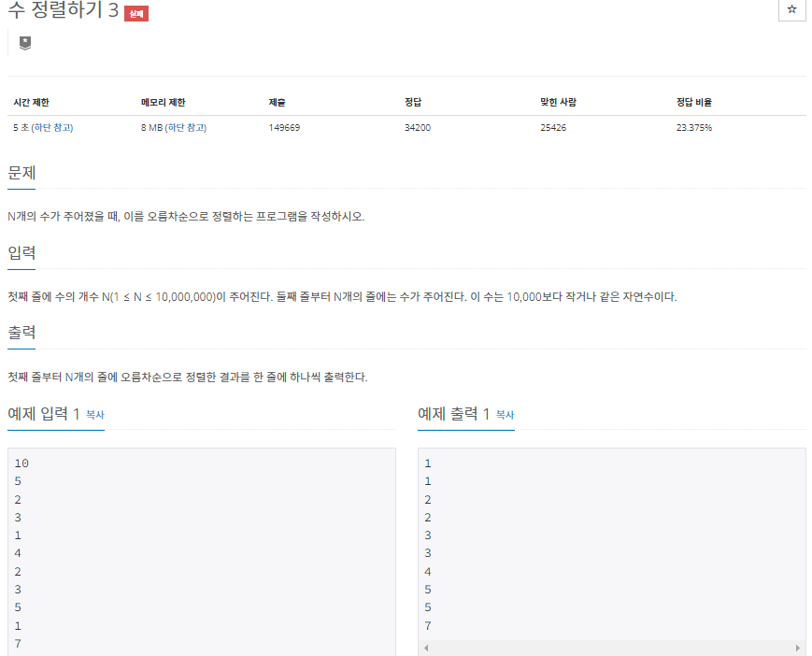This screenshot has height=656, width=812.
Task: Click the output description sentence starting 첫째 줄부터
Action: [x=188, y=377]
